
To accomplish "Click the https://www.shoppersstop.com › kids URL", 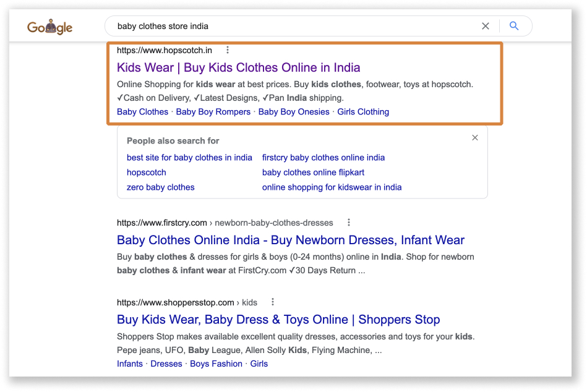I will 187,302.
